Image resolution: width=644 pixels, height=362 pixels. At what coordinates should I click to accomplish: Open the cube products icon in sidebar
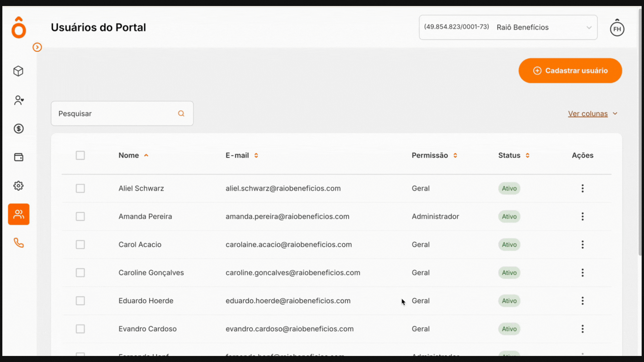18,71
